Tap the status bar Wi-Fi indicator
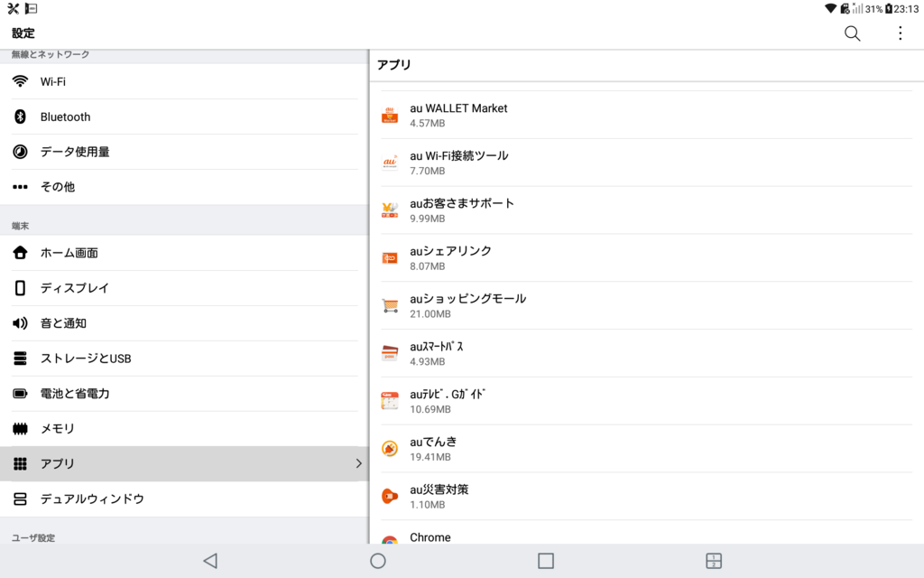924x578 pixels. [830, 8]
